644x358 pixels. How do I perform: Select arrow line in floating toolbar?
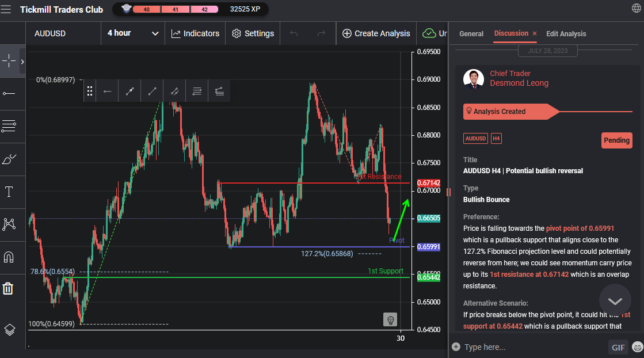(130, 91)
